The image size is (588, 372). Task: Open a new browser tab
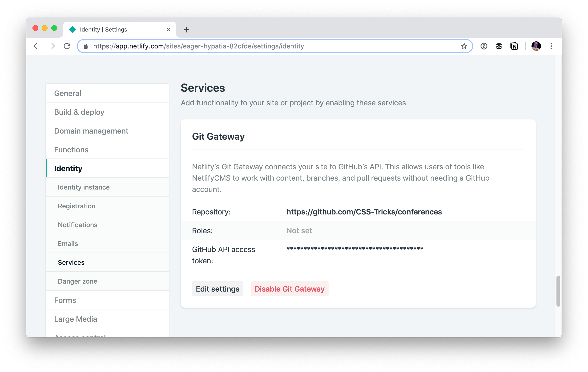(186, 30)
